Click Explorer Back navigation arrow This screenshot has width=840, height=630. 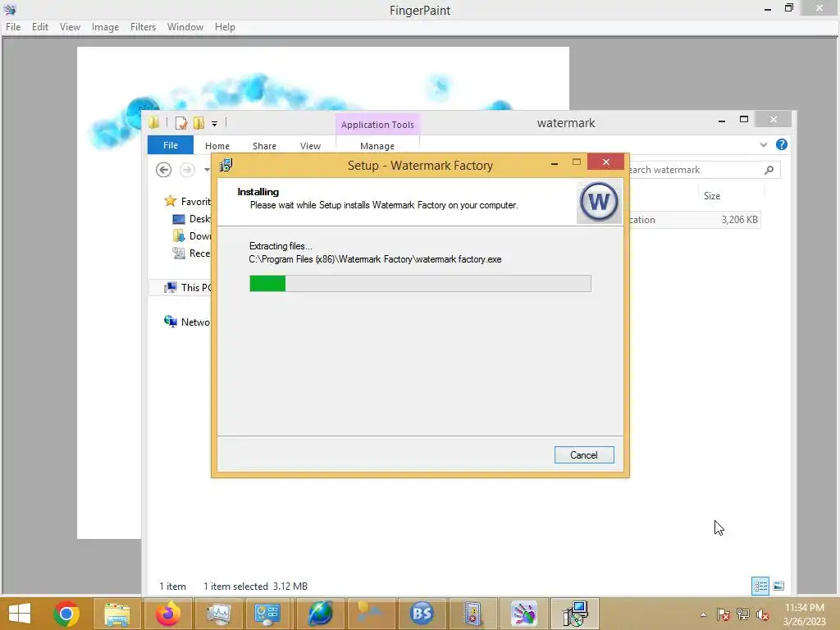tap(163, 170)
